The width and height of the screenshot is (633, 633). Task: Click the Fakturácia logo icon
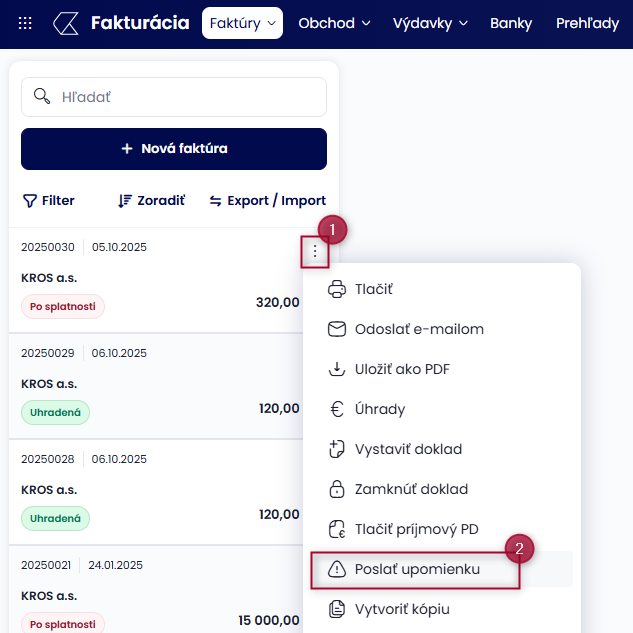click(66, 23)
